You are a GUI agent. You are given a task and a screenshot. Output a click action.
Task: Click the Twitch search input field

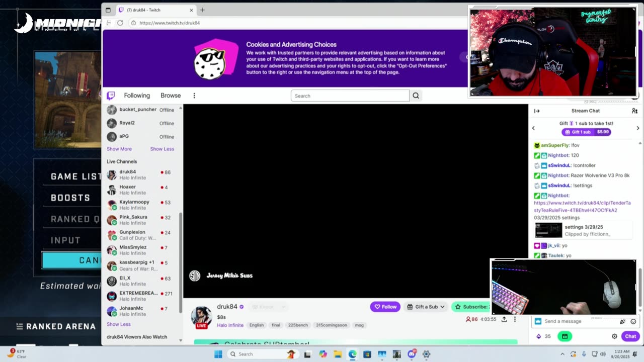coord(350,96)
